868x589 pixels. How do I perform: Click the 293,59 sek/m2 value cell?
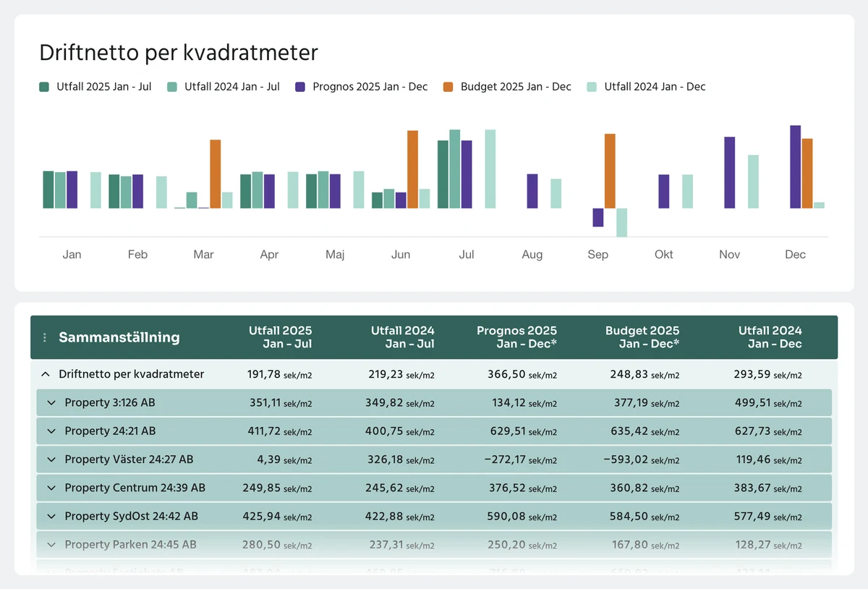(x=768, y=374)
